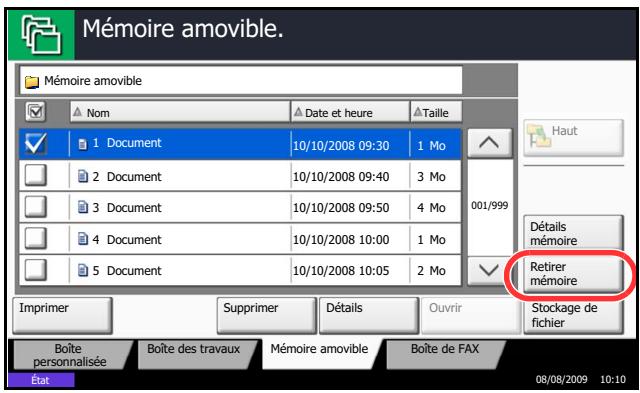Click the file icon of 3 Document
The height and width of the screenshot is (393, 640).
(x=82, y=207)
